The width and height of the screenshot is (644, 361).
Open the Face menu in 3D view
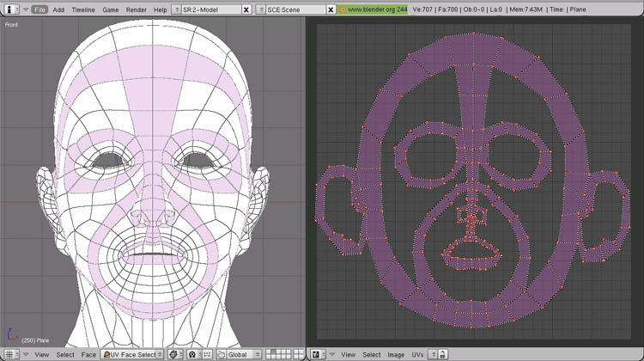pos(88,354)
